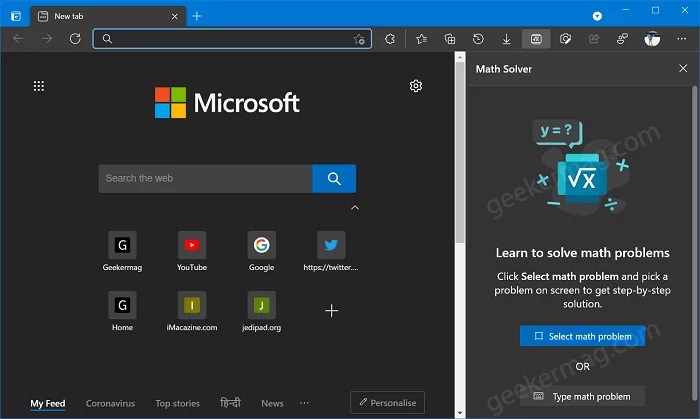Go forward using the forward arrow
This screenshot has width=700, height=419.
[47, 39]
